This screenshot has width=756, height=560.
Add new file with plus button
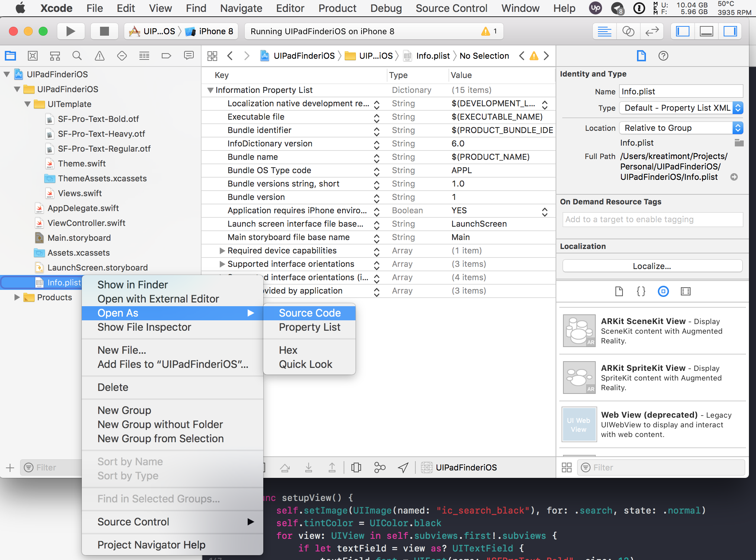(x=10, y=468)
